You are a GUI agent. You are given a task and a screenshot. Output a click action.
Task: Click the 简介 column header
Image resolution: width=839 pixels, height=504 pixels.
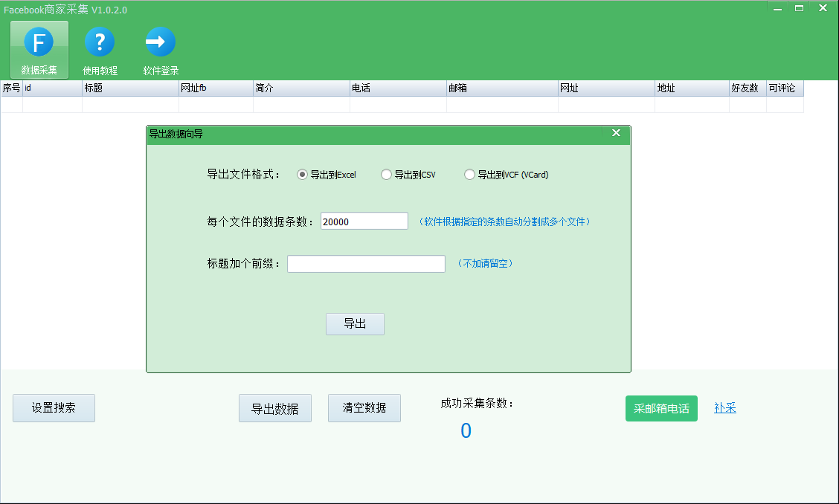point(302,88)
